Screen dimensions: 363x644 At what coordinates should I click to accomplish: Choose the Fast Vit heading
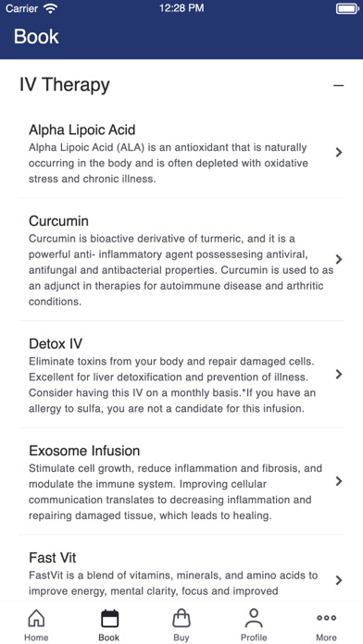pos(52,558)
